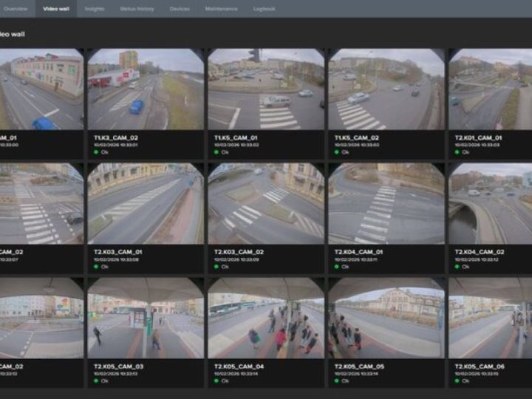Click green status dot for T2.K05_CAM_03
The height and width of the screenshot is (399, 532).
pyautogui.click(x=96, y=381)
